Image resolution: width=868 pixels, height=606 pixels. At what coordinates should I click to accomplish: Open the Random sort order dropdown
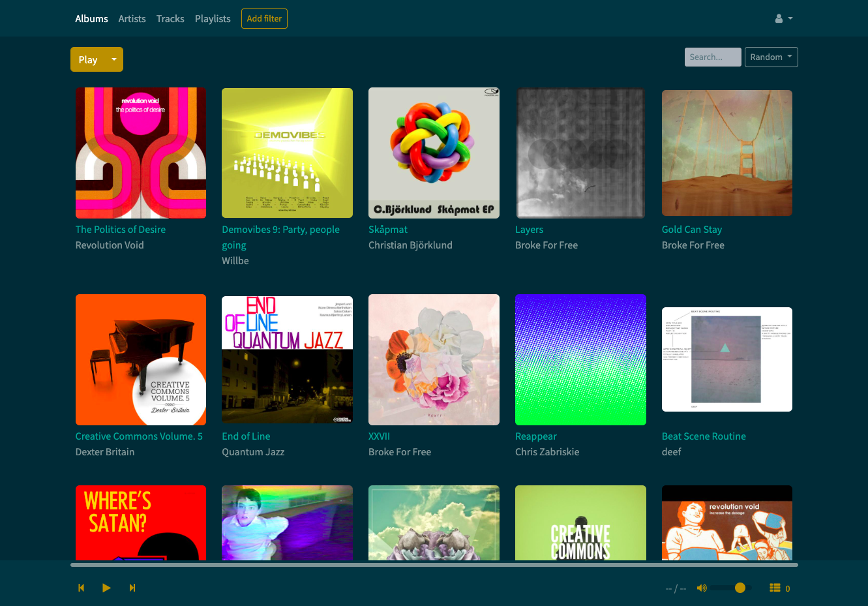[x=771, y=57]
